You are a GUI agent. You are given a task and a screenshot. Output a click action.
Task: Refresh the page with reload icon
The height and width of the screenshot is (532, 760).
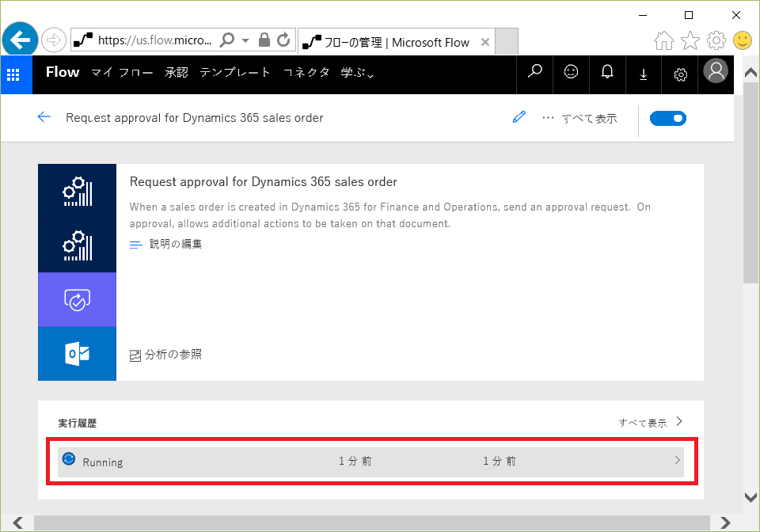(x=283, y=40)
